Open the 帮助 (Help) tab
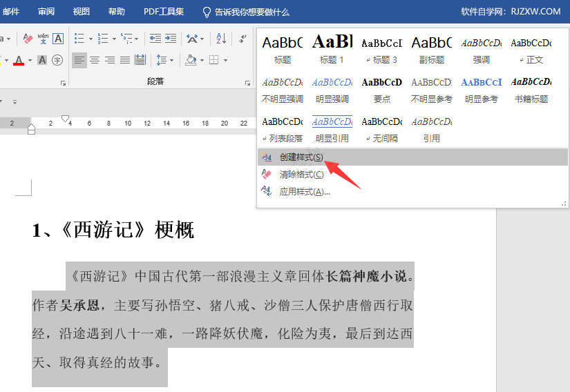The image size is (570, 392). tap(117, 12)
